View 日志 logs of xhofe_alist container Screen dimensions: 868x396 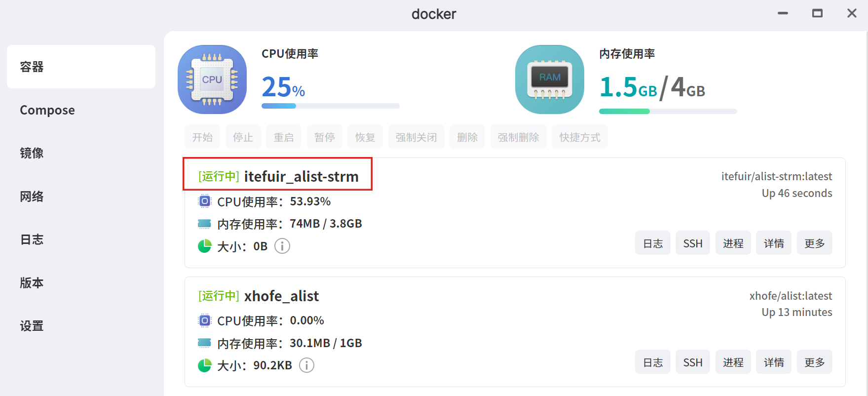(x=652, y=362)
